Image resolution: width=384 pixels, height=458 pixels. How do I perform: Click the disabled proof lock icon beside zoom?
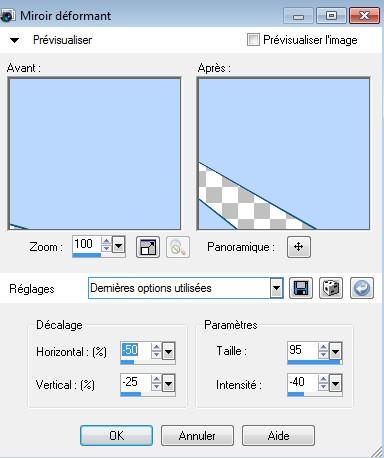point(178,247)
